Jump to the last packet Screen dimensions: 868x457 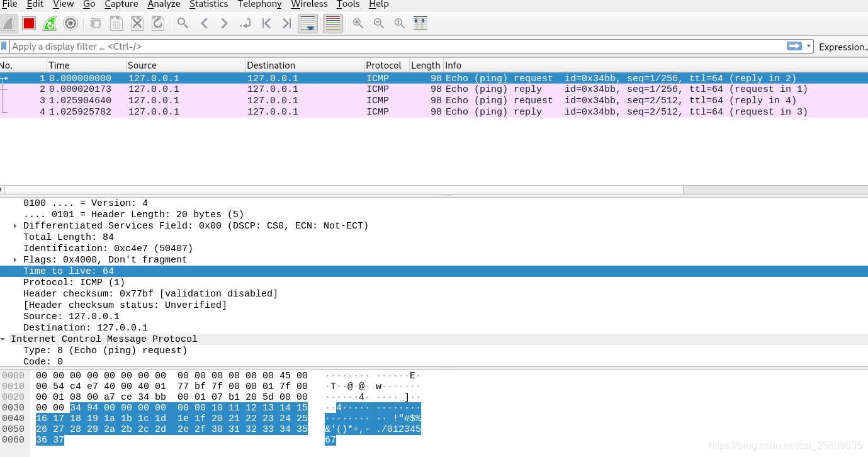click(287, 23)
